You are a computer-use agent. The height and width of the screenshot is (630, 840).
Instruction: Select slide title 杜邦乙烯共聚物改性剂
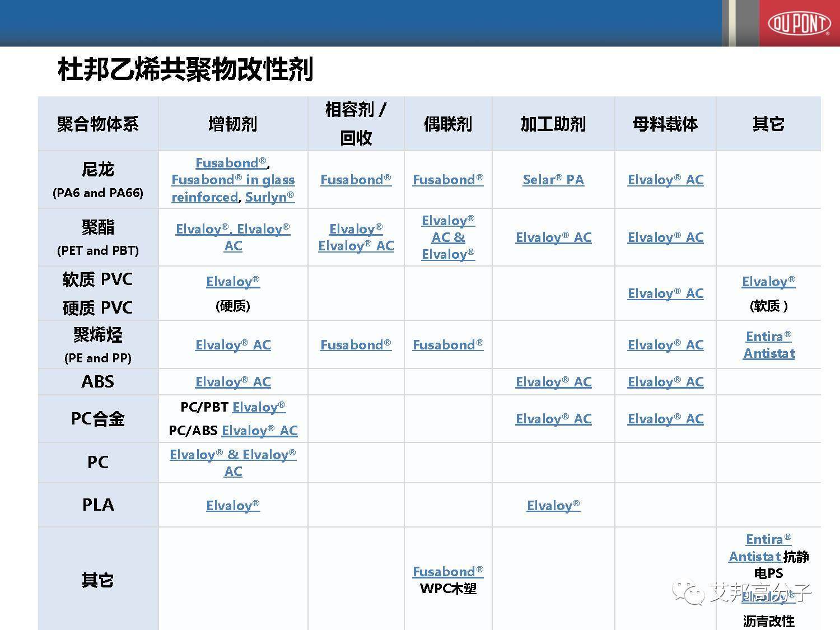185,69
